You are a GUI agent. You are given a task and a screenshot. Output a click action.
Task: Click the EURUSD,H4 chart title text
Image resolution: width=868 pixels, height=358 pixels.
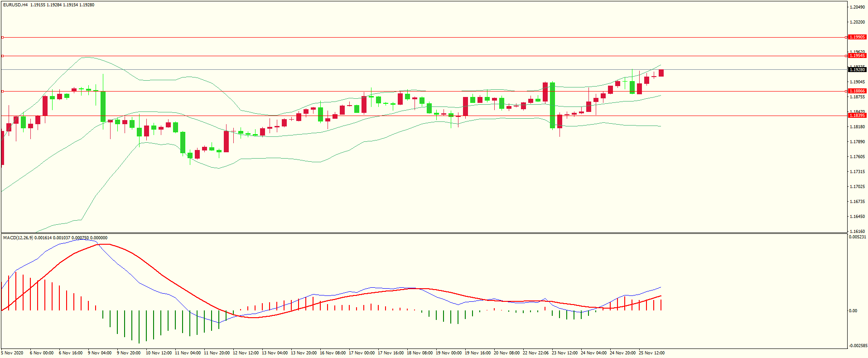(x=15, y=5)
